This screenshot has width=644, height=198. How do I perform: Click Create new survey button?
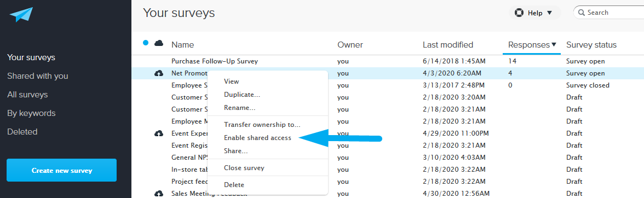click(x=61, y=170)
